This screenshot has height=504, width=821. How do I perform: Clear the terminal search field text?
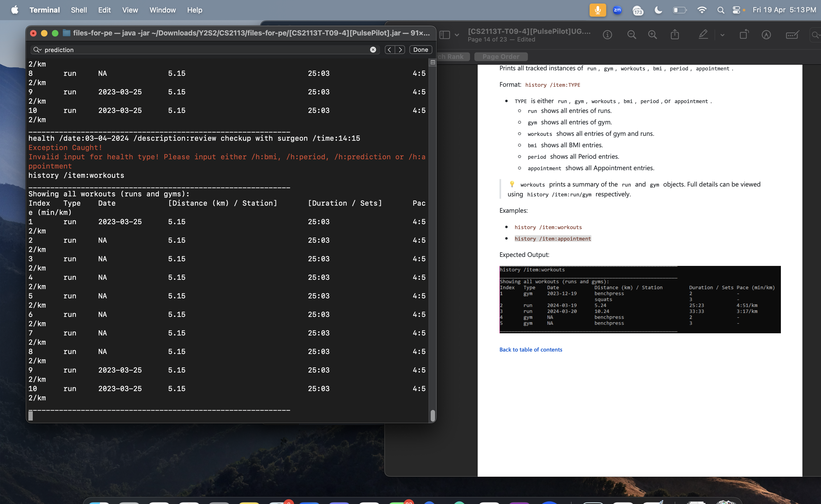(373, 50)
